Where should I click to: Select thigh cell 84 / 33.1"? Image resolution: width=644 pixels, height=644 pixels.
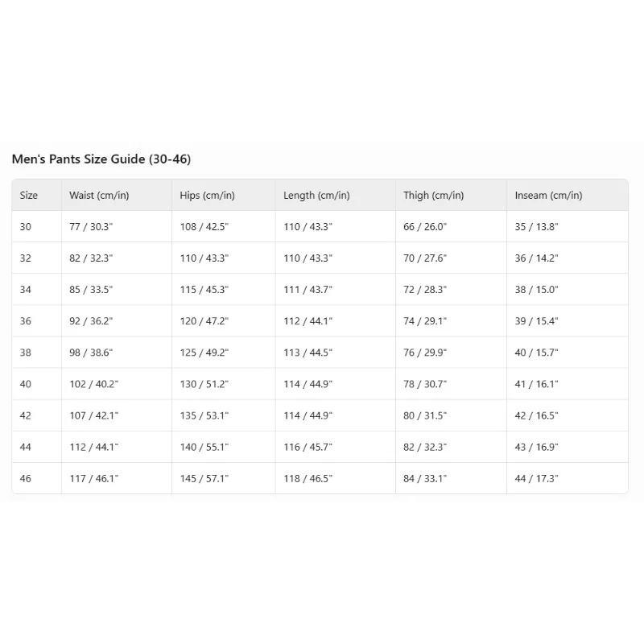(x=425, y=478)
